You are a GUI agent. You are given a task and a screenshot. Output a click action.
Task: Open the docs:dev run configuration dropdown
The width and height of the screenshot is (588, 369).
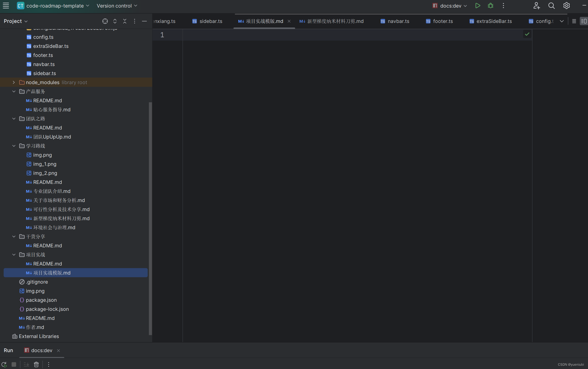(450, 6)
